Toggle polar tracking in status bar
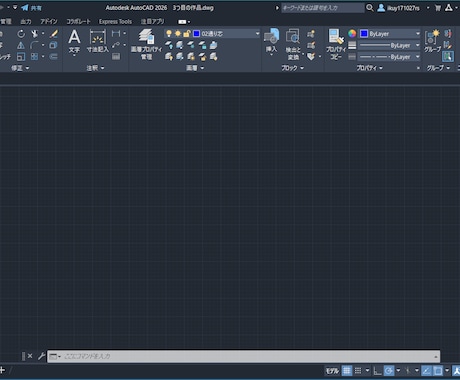 tap(389, 370)
